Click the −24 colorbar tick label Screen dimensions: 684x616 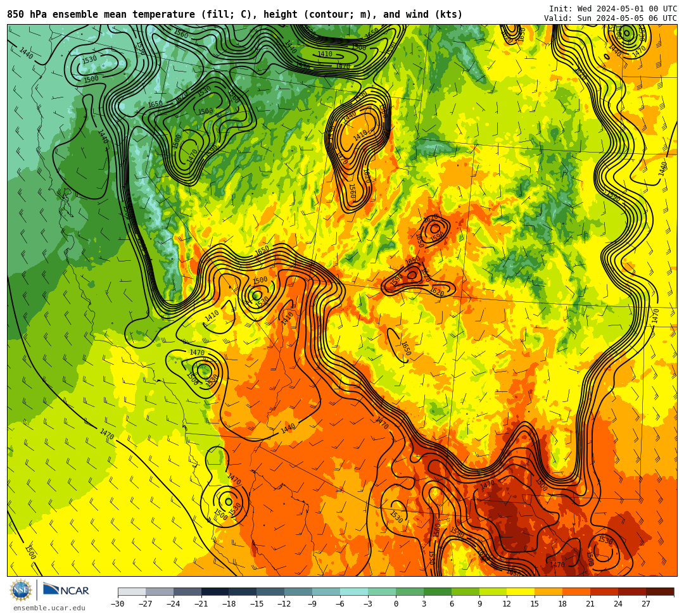(174, 604)
